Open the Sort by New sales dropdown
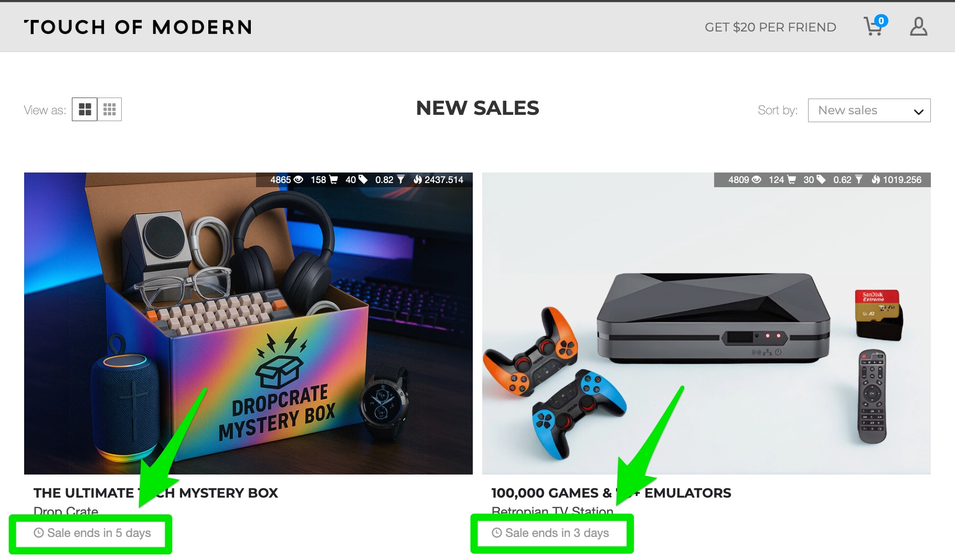The image size is (955, 560). pos(869,110)
